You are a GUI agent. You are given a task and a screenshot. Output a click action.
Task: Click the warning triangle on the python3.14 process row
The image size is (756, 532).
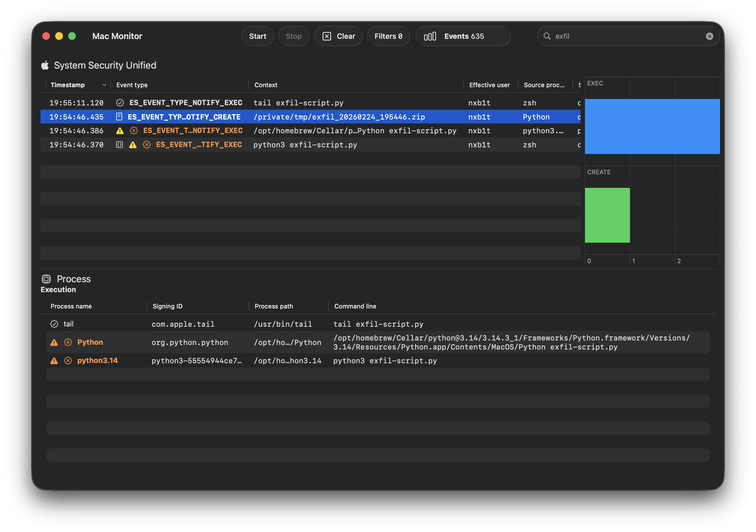(54, 360)
